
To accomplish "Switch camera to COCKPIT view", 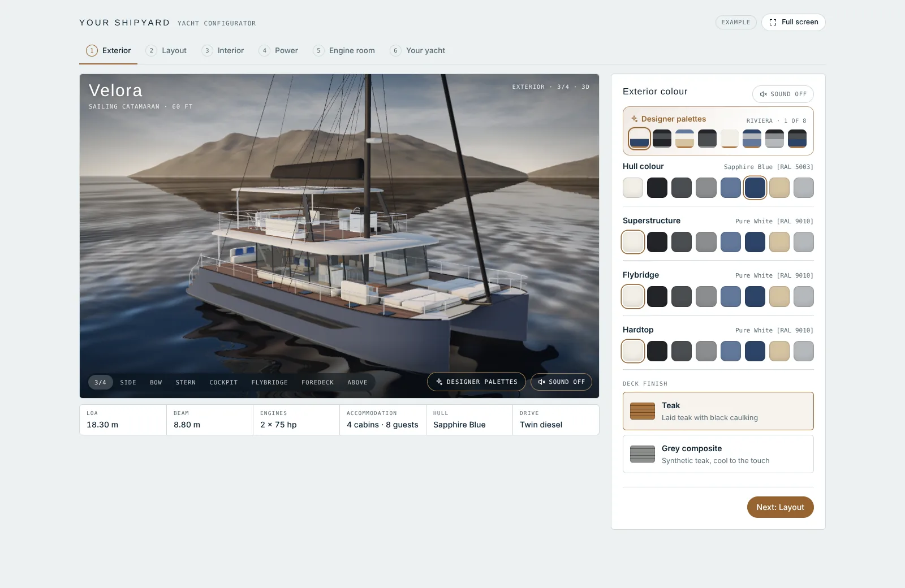I will pyautogui.click(x=223, y=382).
